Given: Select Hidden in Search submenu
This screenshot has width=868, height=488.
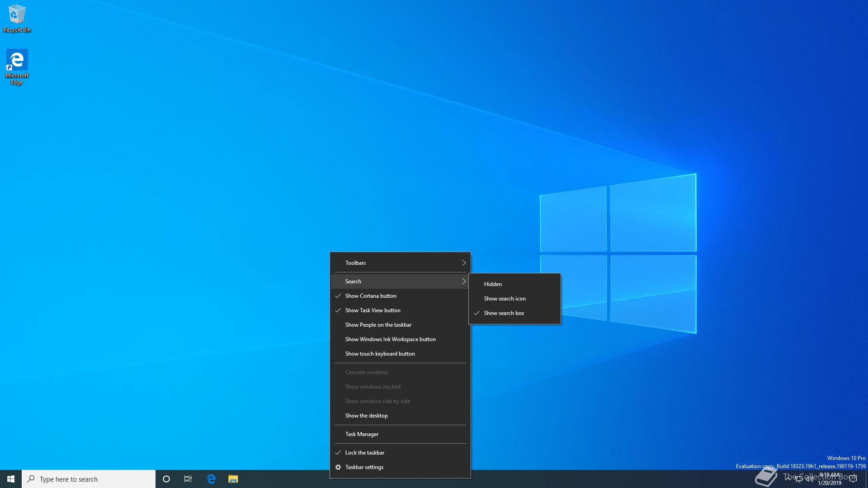Looking at the screenshot, I should [x=514, y=284].
